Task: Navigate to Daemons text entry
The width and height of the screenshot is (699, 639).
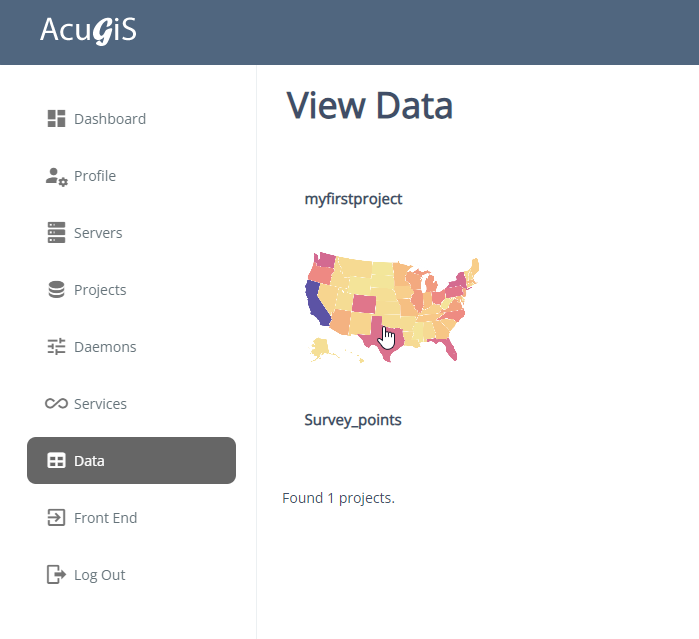Action: 105,347
